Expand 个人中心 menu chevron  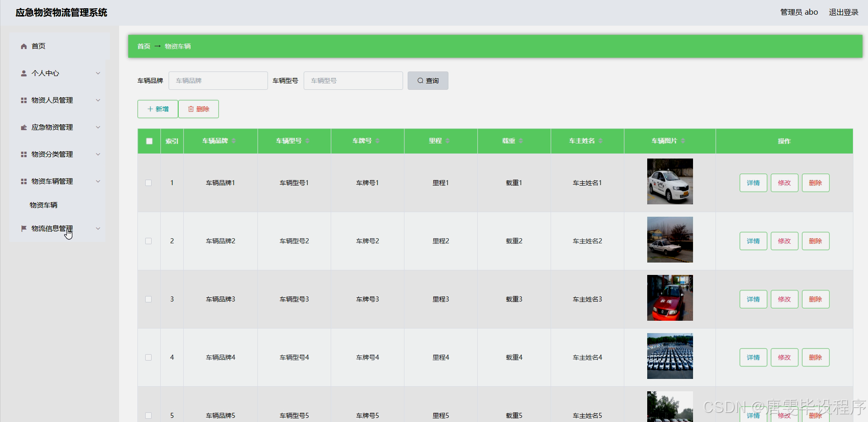98,73
